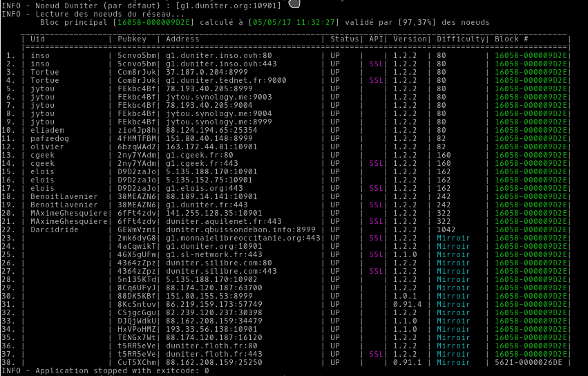The width and height of the screenshot is (588, 376).
Task: Click address duniter.aquilenet.fr:443
Action: pyautogui.click(x=224, y=221)
